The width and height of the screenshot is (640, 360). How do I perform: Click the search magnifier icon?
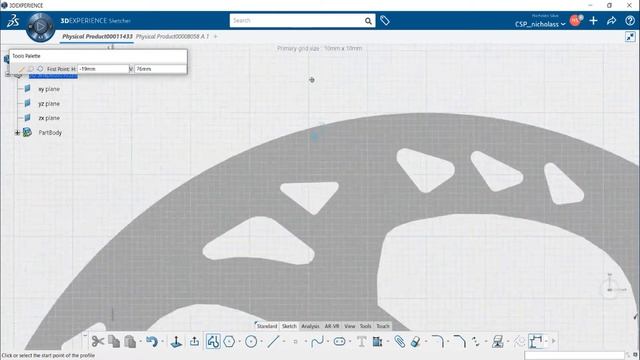[368, 20]
